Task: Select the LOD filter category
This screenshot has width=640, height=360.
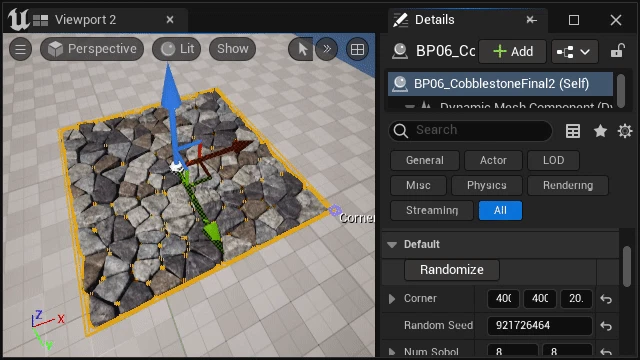Action: 553,160
